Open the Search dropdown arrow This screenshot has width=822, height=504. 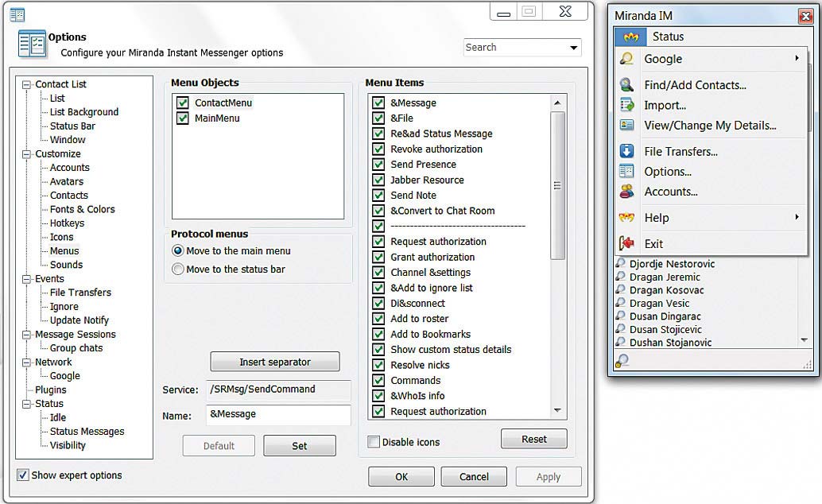[574, 48]
